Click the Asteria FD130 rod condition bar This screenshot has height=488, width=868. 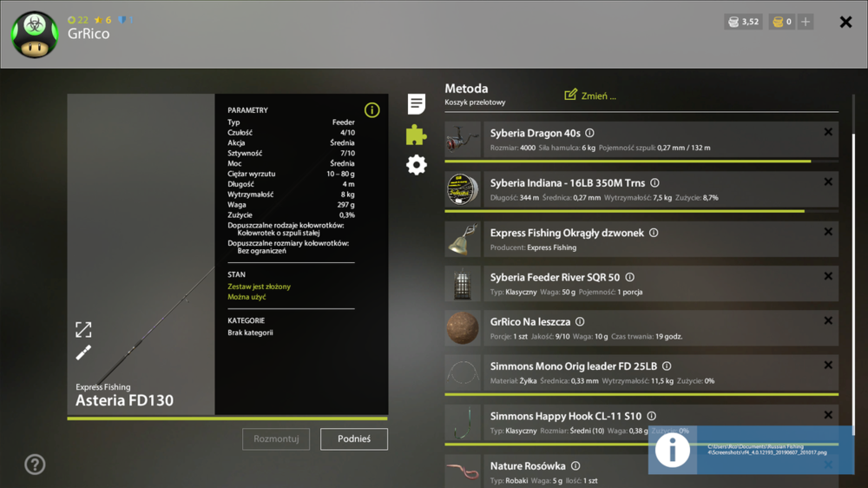pos(227,419)
